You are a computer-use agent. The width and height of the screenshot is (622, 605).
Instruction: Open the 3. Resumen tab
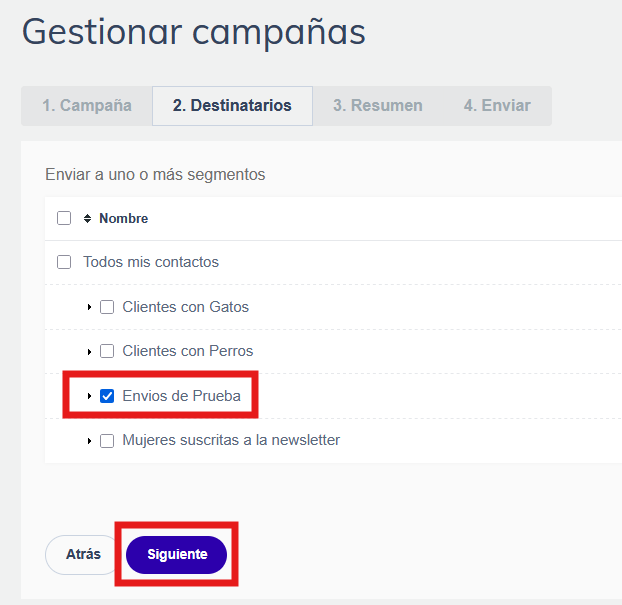click(x=378, y=106)
